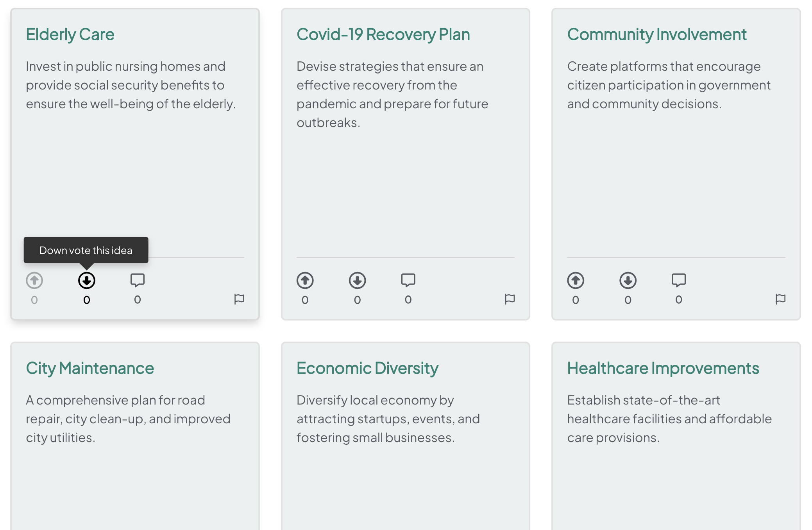Open the Healthcare Improvements idea title

[x=663, y=368]
